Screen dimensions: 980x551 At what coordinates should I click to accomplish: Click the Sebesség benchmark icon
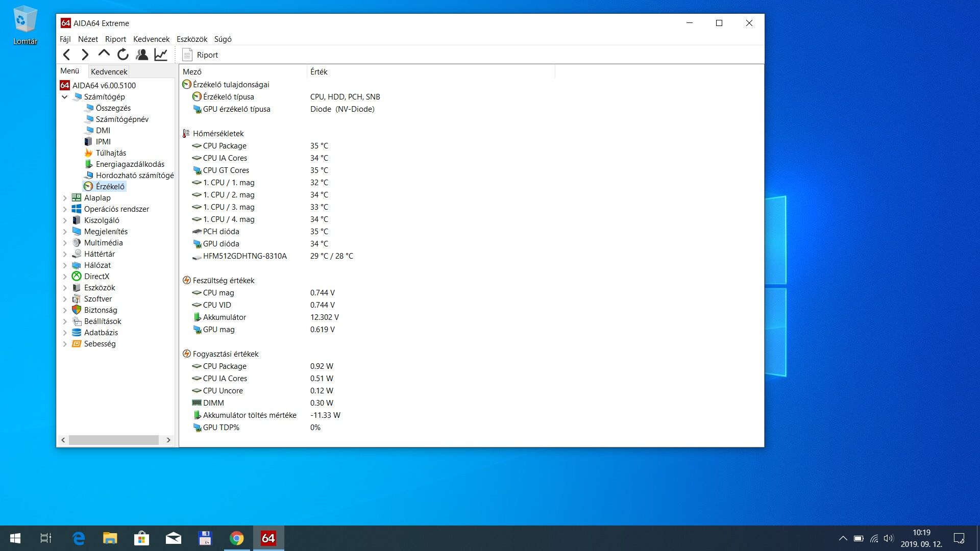77,344
